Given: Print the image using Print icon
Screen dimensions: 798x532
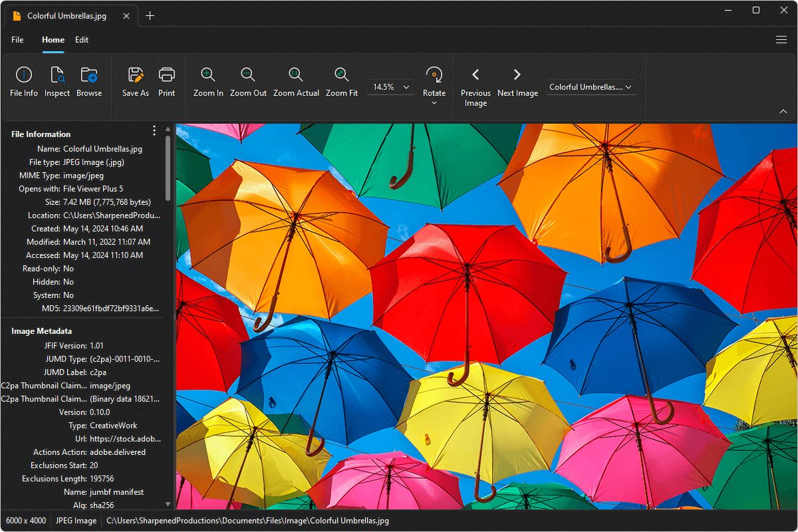Looking at the screenshot, I should pos(167,82).
